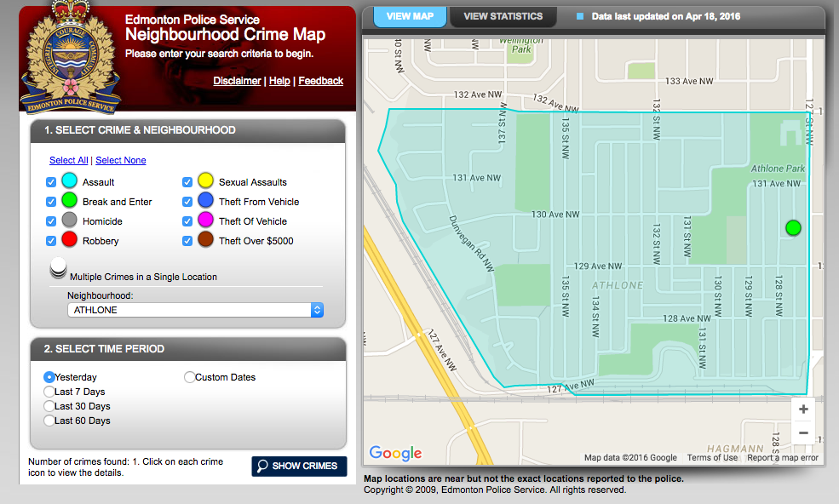This screenshot has height=504, width=839.
Task: Uncheck the Homicide checkbox
Action: click(x=50, y=220)
